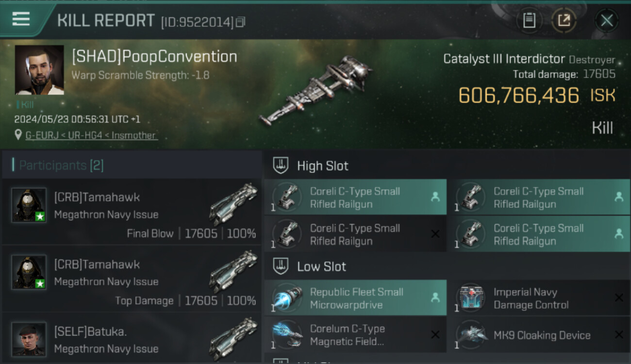Copy the kill report ID

(x=241, y=22)
